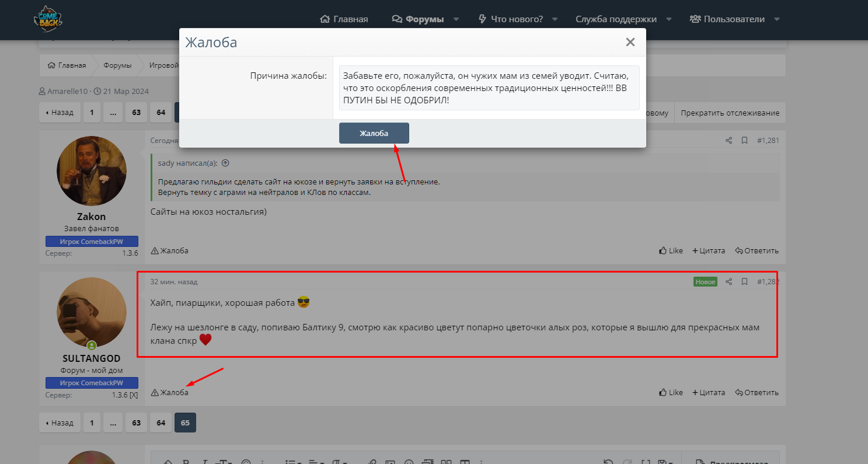Expand the Форумы dropdown arrow
The width and height of the screenshot is (868, 464).
coord(456,19)
